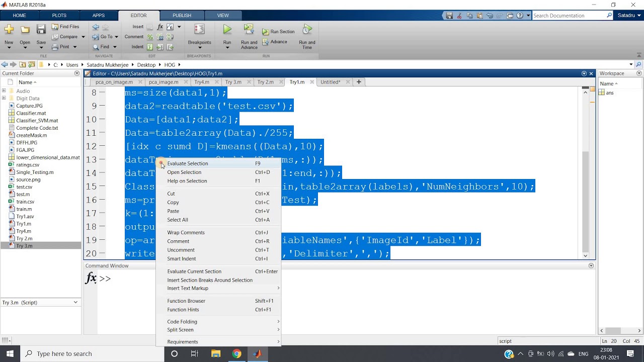Choose Open Selection from the context menu
Viewport: 644px width, 362px height.
218,172
